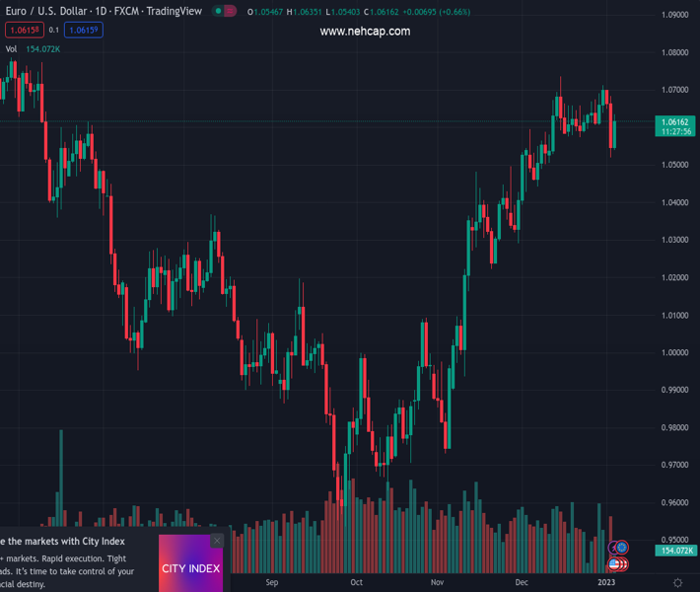Click the 1.00000 level on price scale
700x592 pixels.
click(x=675, y=352)
